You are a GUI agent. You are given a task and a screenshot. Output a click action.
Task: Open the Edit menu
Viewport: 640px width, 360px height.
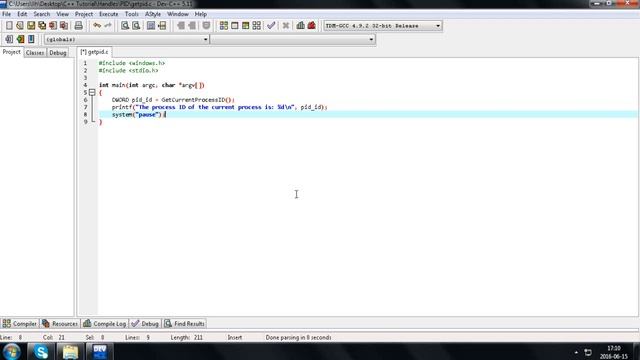point(22,14)
